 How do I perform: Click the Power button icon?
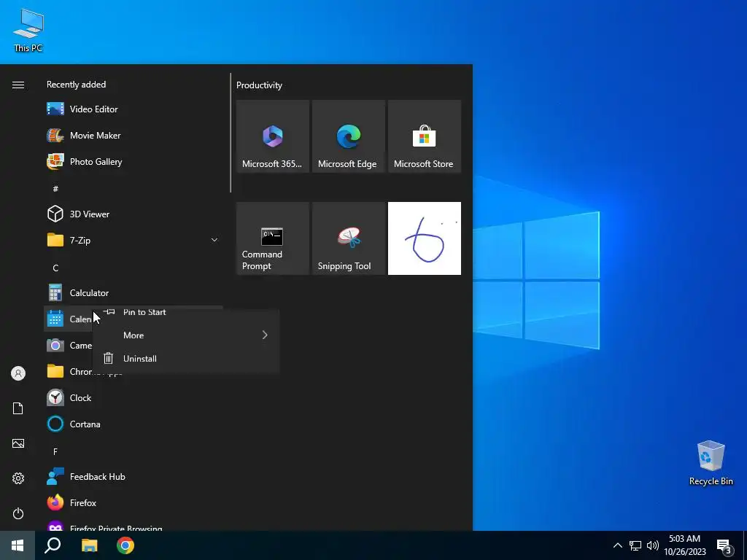pyautogui.click(x=18, y=513)
